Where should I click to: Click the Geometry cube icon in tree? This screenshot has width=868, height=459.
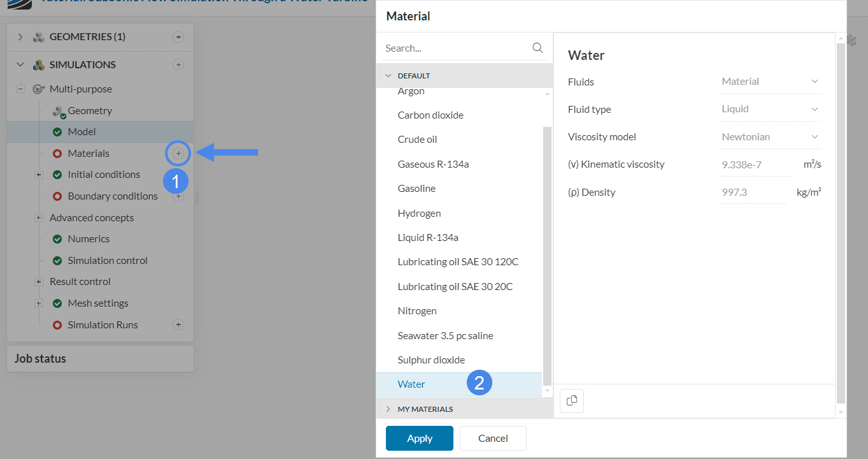(59, 112)
